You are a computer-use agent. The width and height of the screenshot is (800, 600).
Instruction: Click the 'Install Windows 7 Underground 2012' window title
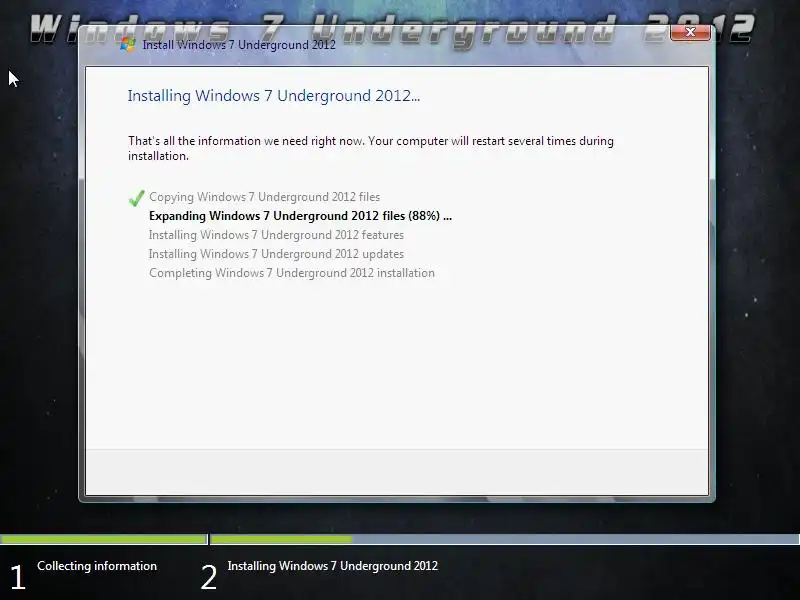pyautogui.click(x=239, y=45)
